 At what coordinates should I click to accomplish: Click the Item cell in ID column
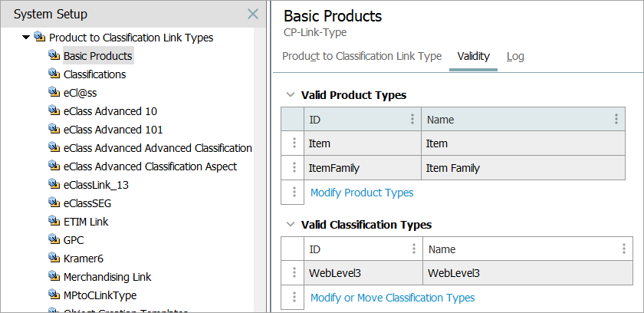point(363,143)
